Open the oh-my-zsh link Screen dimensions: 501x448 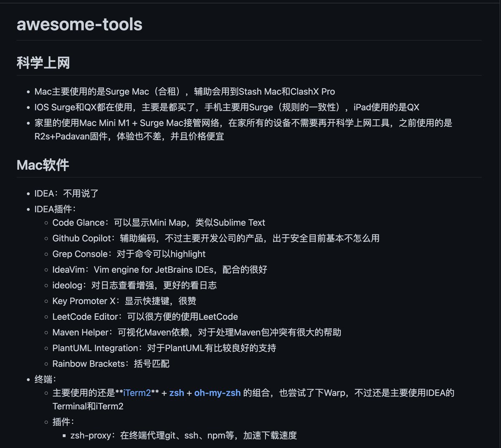216,393
